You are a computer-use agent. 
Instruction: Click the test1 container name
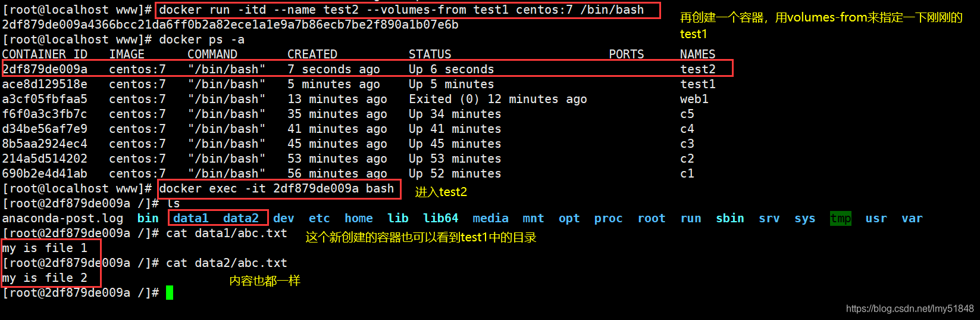coord(698,84)
